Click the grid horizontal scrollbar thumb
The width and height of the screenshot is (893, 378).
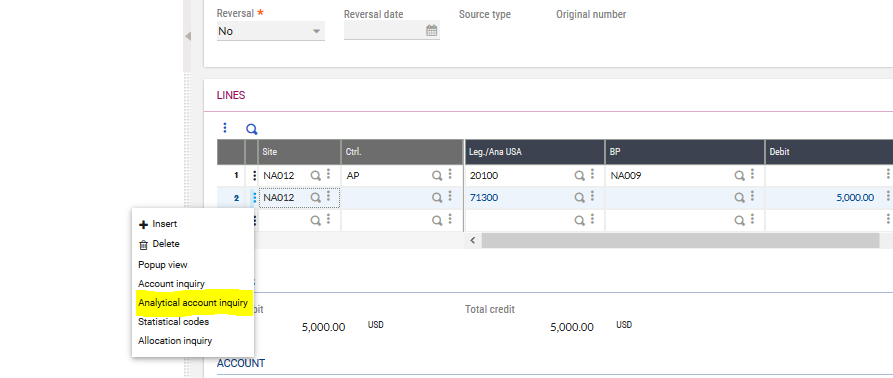tap(681, 240)
